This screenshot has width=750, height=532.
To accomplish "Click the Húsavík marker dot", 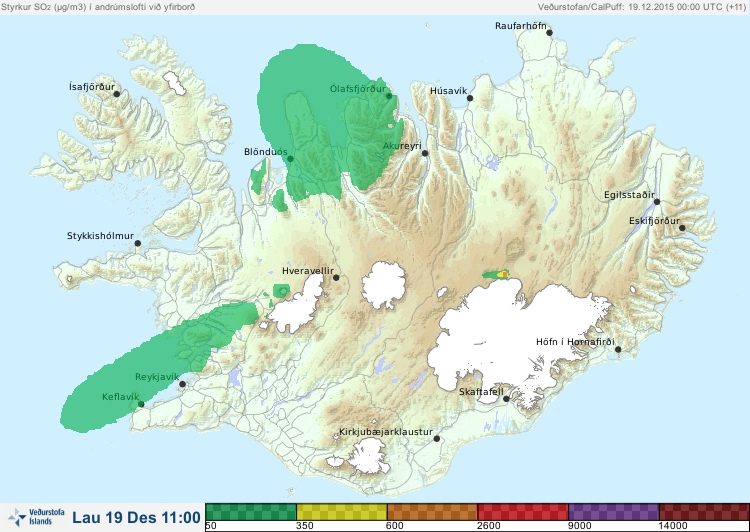I will 470,98.
